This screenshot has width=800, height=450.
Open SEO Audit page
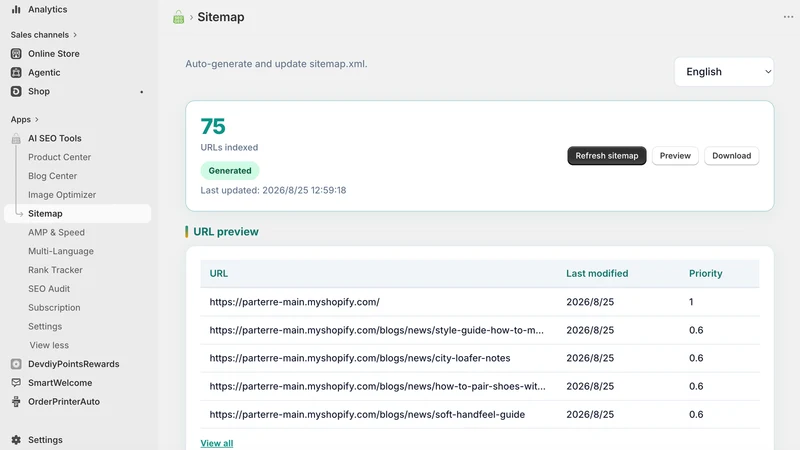(x=48, y=289)
